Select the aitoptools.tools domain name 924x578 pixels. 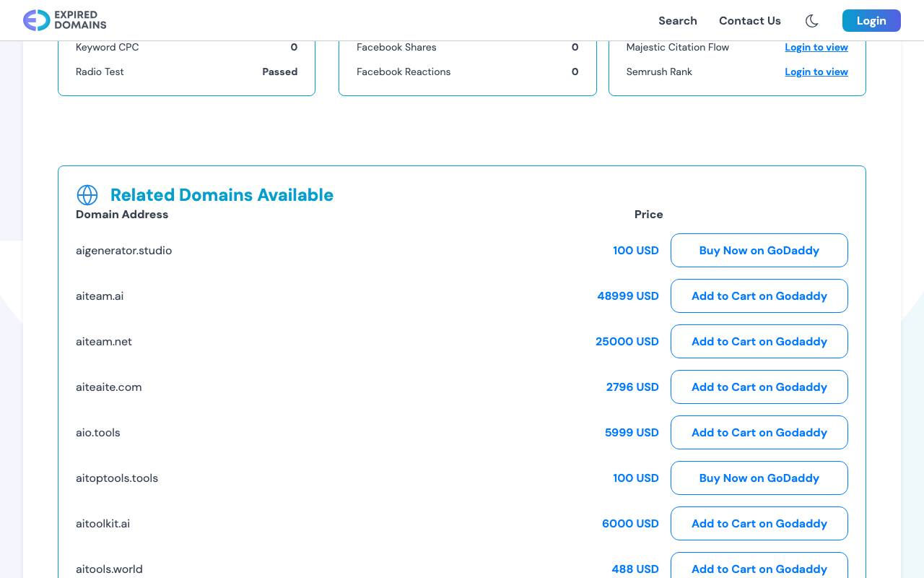click(x=117, y=478)
